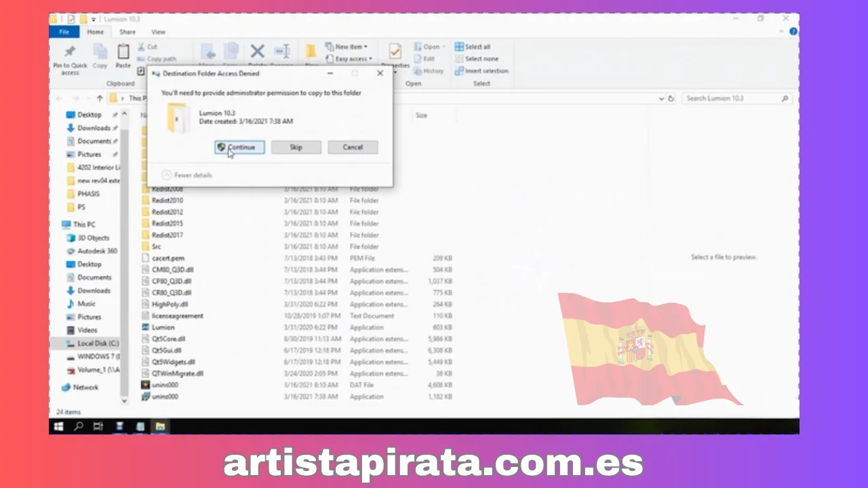Select the licenseagreement text document
Viewport: 868px width, 488px height.
click(177, 316)
